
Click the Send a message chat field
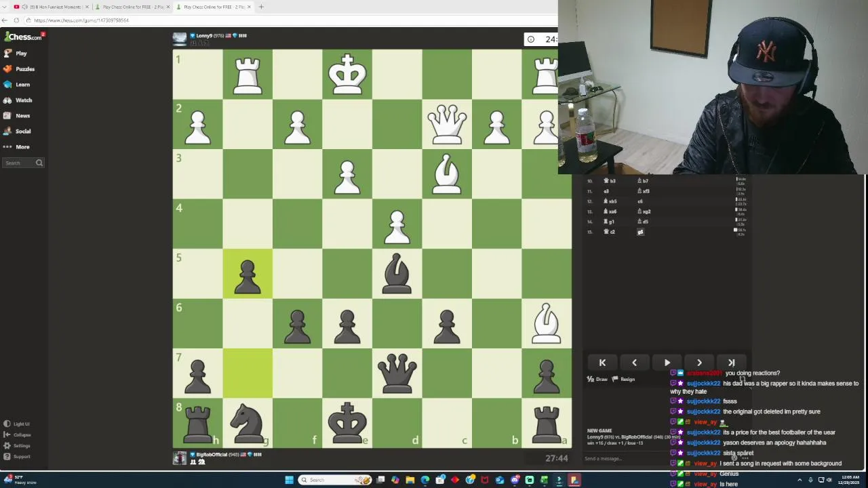click(624, 459)
